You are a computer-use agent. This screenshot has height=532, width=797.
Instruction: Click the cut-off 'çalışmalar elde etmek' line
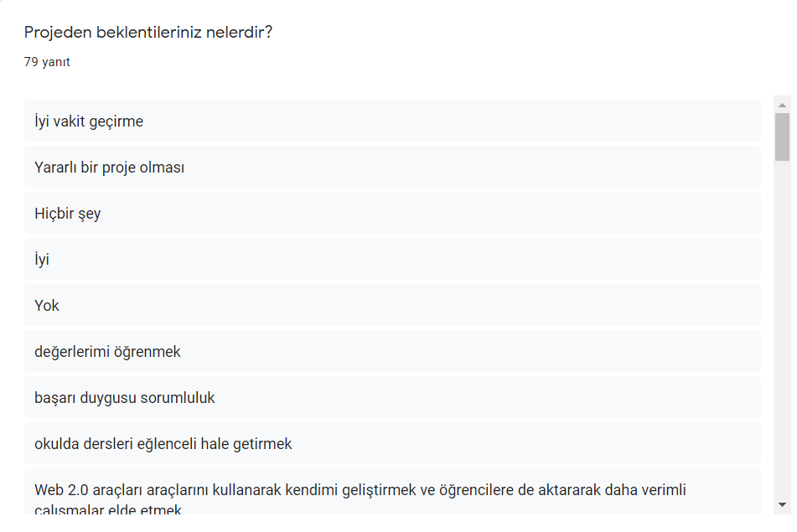[x=107, y=509]
